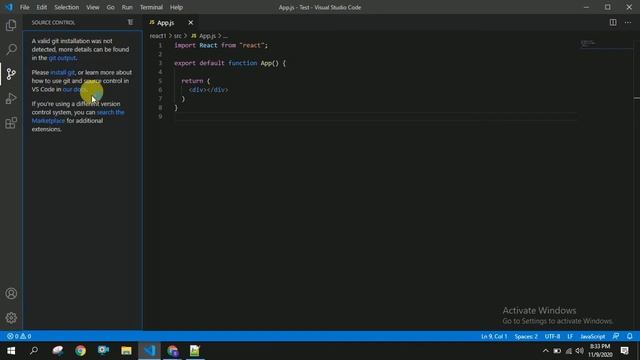Open the Run menu
640x360 pixels.
pos(127,7)
